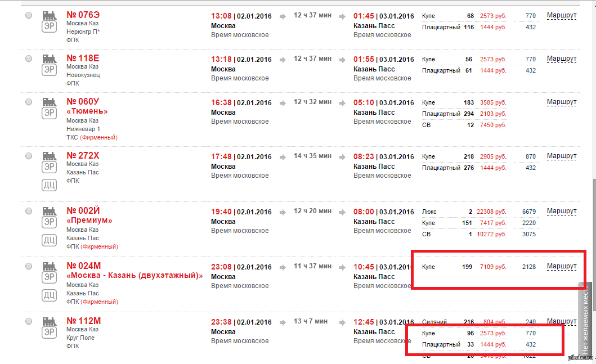The height and width of the screenshot is (364, 596).
Task: Show the route for train 024М double-decker
Action: coord(561,266)
